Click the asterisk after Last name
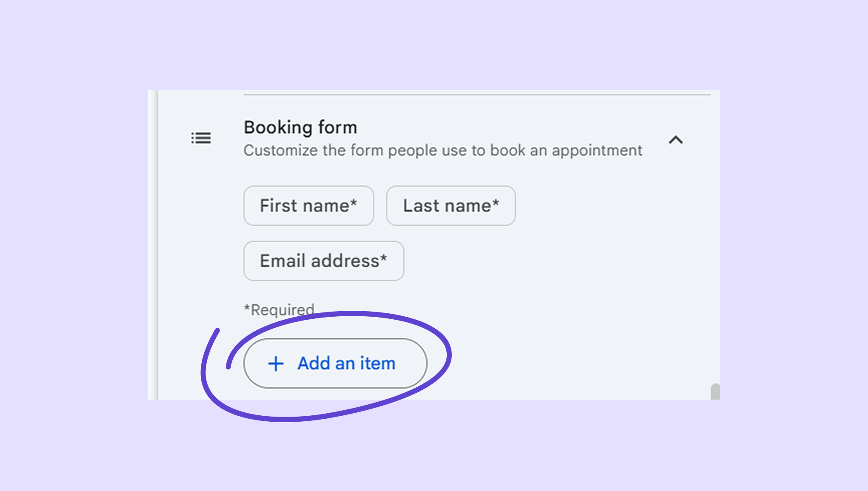The image size is (868, 491). (x=496, y=203)
